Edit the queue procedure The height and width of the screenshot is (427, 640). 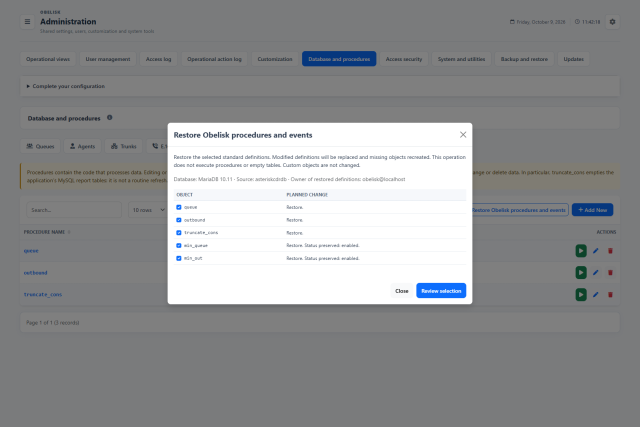(x=596, y=251)
